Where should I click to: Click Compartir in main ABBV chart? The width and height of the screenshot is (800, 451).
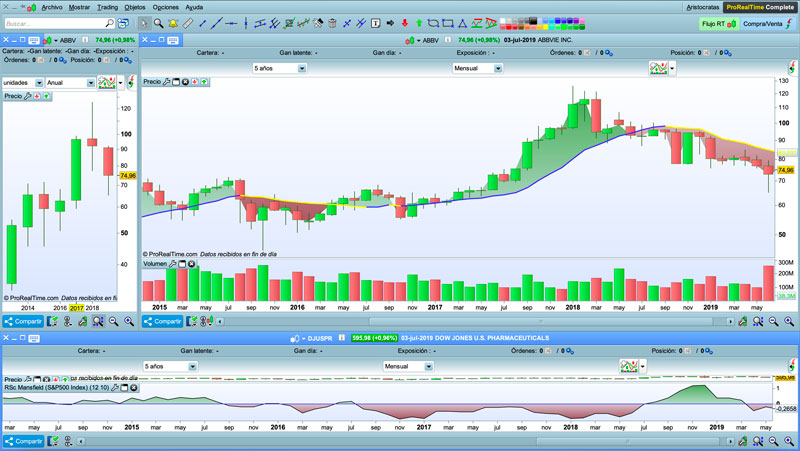[x=162, y=321]
